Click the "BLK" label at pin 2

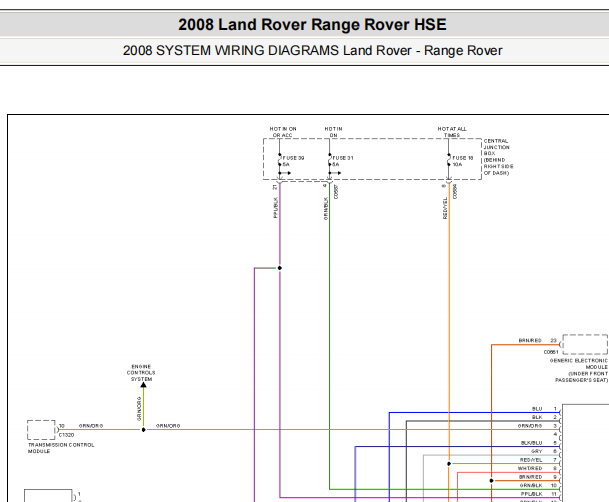tap(537, 417)
